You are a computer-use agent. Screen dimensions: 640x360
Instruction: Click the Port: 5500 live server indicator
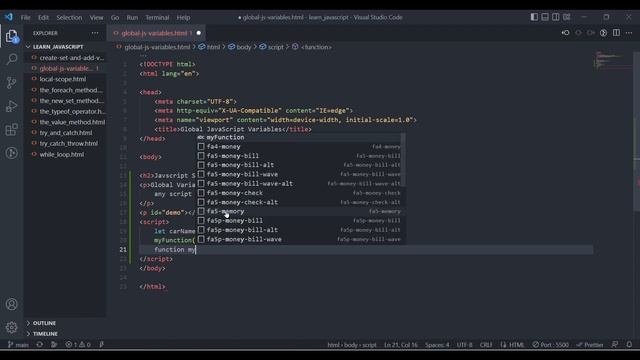point(550,344)
